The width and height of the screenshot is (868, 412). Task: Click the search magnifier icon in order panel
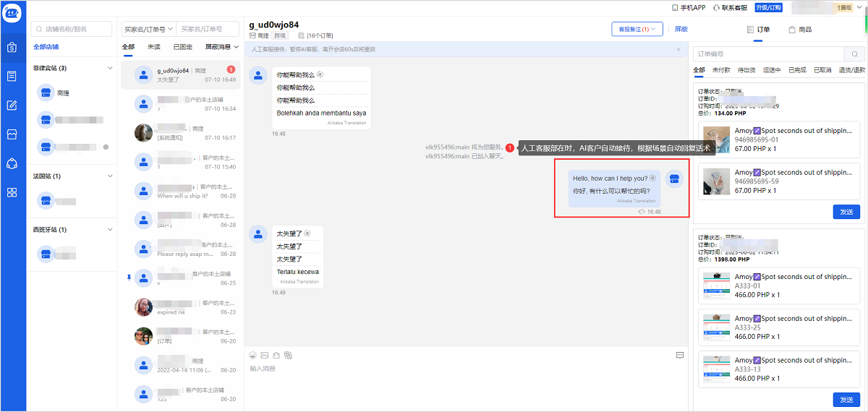pos(854,54)
